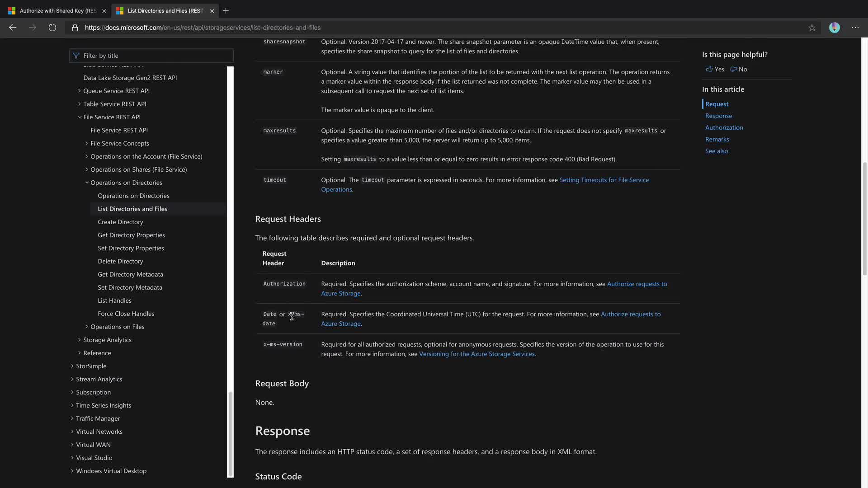The image size is (868, 488).
Task: Open Versioning for the Azure Storage Services link
Action: [476, 354]
